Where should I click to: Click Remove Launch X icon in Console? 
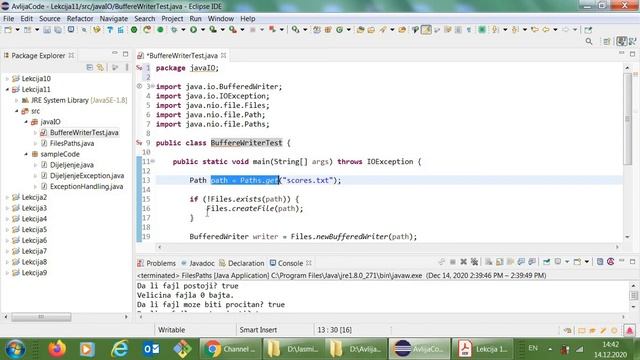(463, 262)
